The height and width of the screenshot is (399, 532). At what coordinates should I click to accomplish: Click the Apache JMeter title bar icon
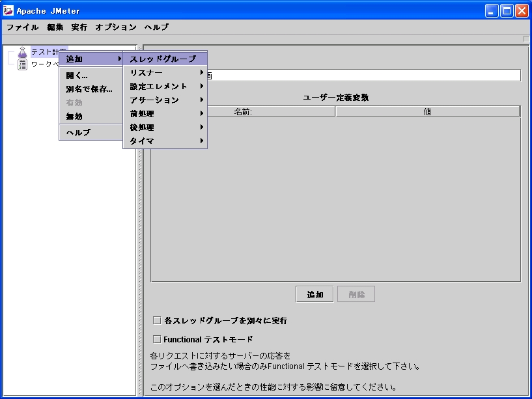point(8,10)
